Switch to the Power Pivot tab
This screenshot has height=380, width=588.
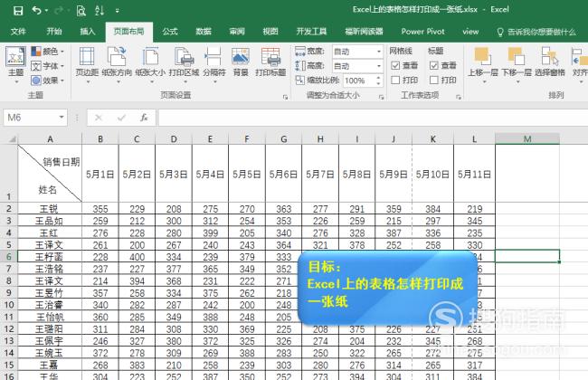coord(422,32)
